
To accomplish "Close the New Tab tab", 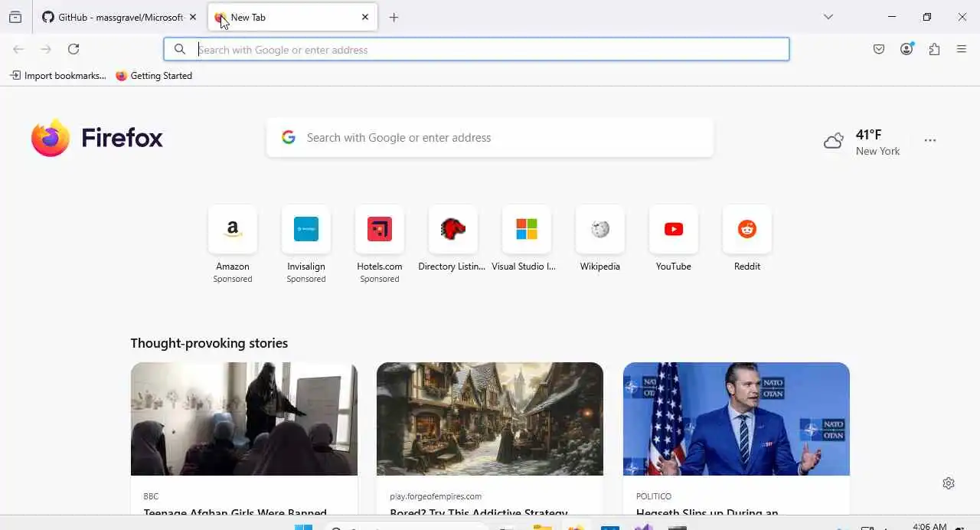I will [x=365, y=17].
